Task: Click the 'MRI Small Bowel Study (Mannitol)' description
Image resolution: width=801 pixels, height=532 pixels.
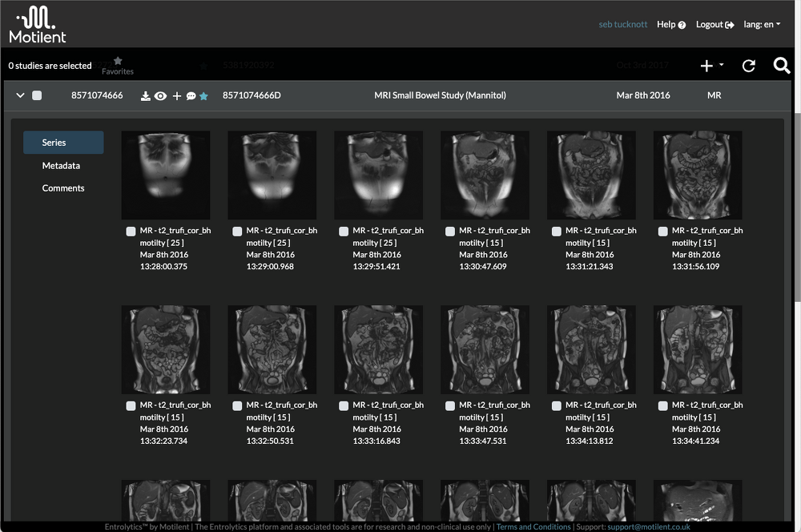Action: pyautogui.click(x=441, y=95)
